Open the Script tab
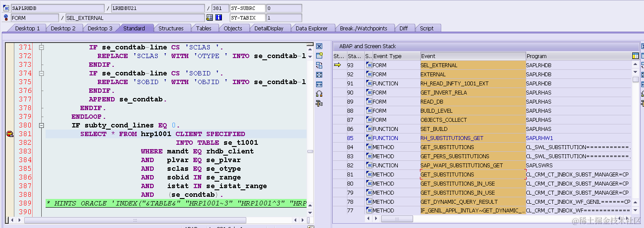Screen dimensions: 644x228 [x=427, y=28]
